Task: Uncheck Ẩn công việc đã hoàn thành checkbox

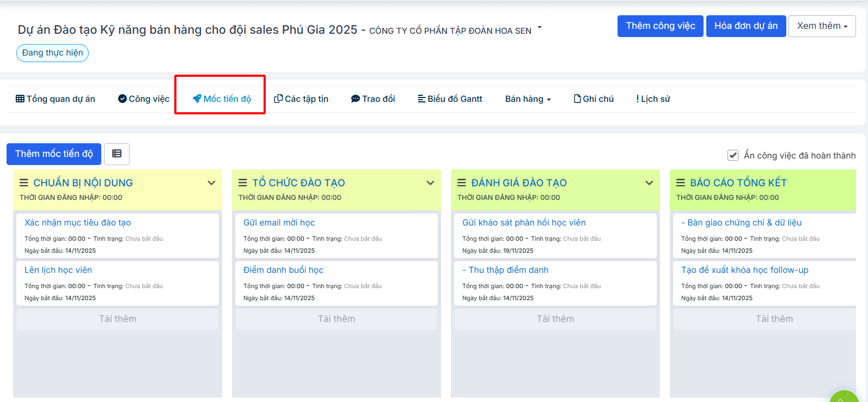Action: [733, 155]
